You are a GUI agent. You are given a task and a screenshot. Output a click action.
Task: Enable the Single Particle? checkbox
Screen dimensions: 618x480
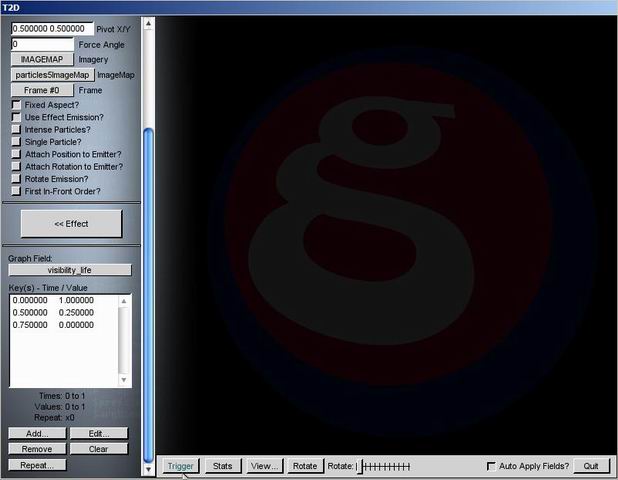[x=16, y=141]
